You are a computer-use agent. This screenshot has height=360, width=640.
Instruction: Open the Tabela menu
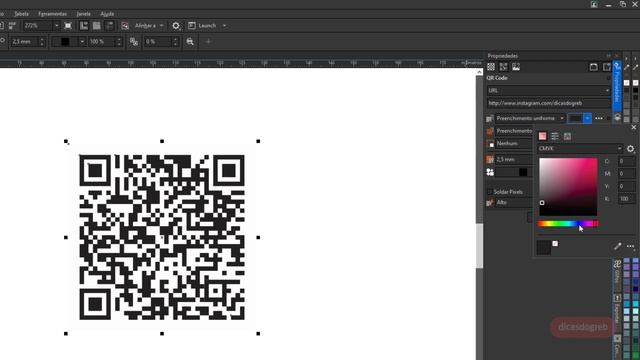point(21,14)
